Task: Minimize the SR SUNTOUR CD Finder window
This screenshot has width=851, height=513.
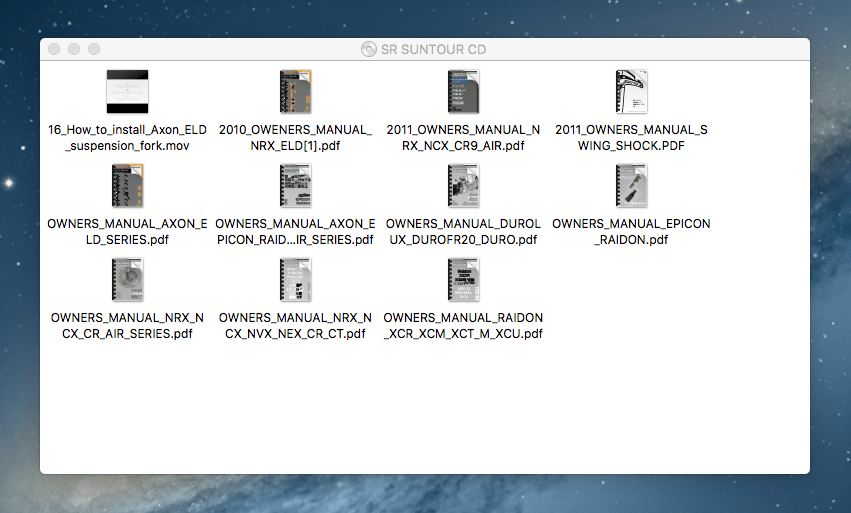Action: pyautogui.click(x=74, y=49)
